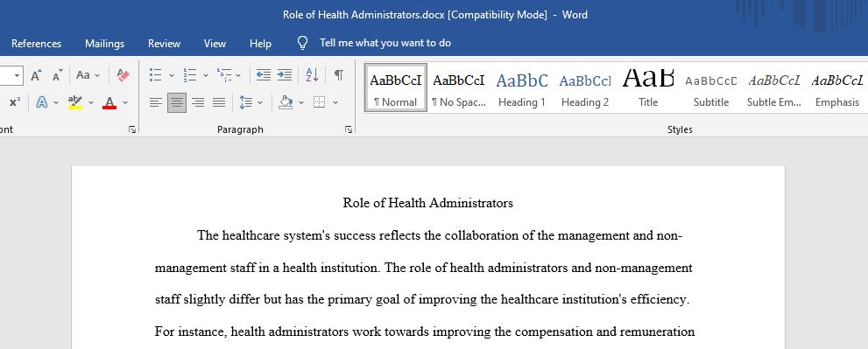
Task: Open the Paragraph settings dialog launcher
Action: [349, 129]
